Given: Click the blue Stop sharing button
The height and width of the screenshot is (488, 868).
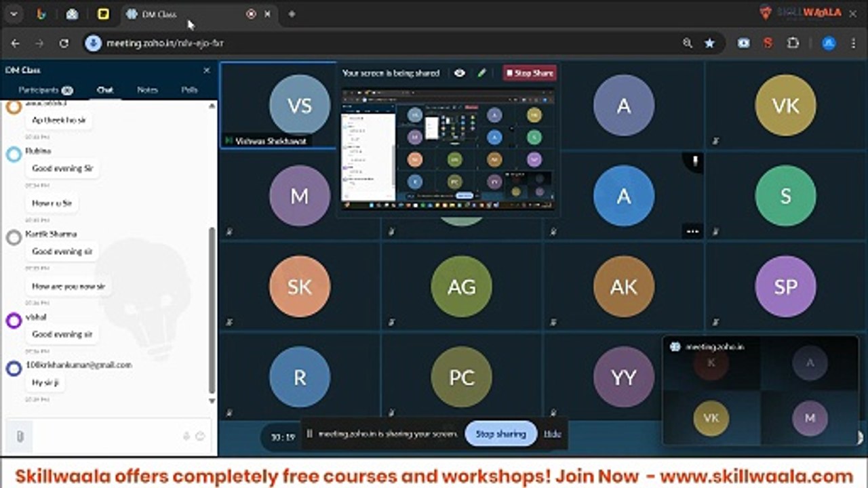Looking at the screenshot, I should point(500,434).
